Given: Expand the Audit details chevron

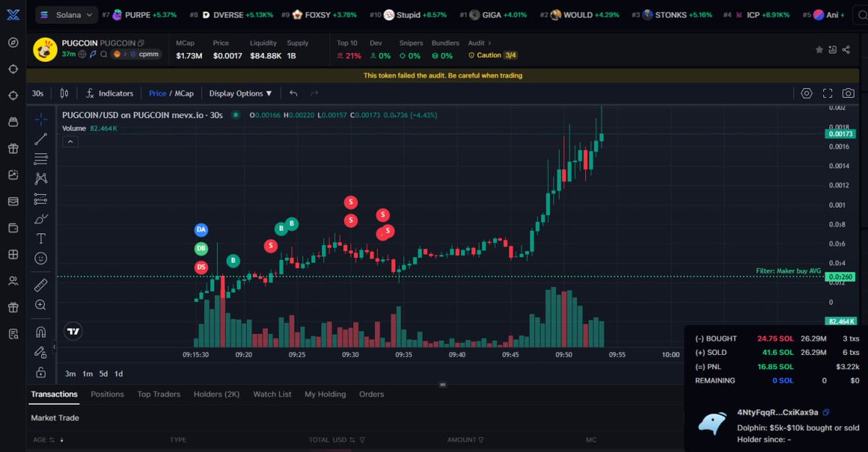Looking at the screenshot, I should [489, 43].
